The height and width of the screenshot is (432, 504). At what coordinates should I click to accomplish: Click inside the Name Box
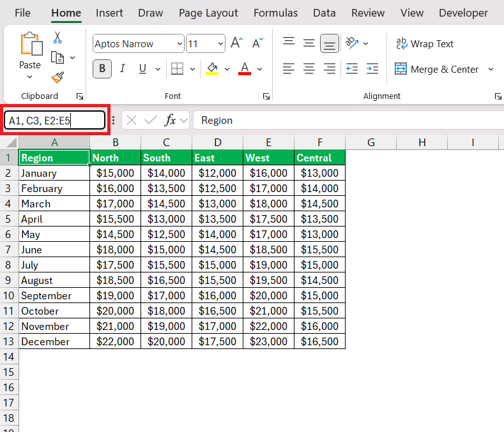(x=55, y=121)
